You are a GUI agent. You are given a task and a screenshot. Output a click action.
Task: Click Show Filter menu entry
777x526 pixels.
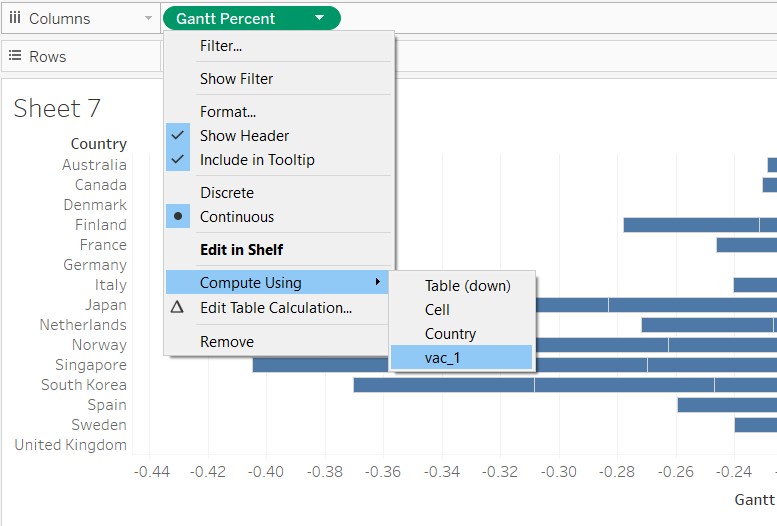click(236, 79)
